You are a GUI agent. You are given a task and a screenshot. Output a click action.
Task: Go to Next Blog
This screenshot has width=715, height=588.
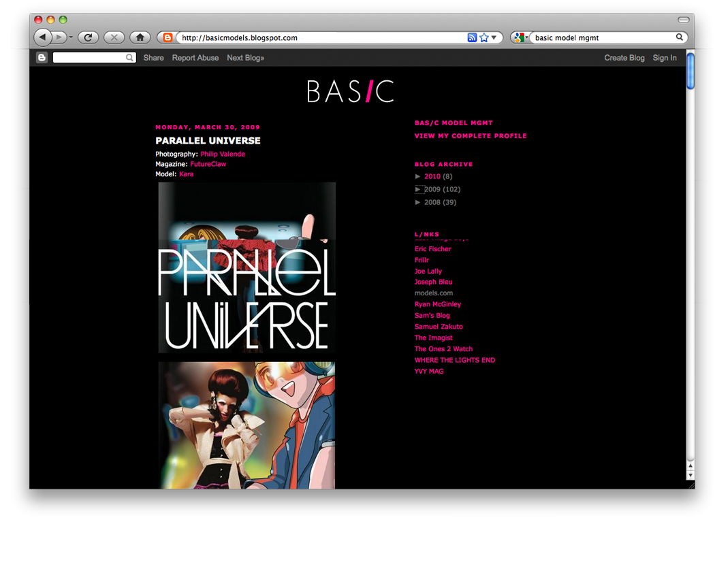245,58
